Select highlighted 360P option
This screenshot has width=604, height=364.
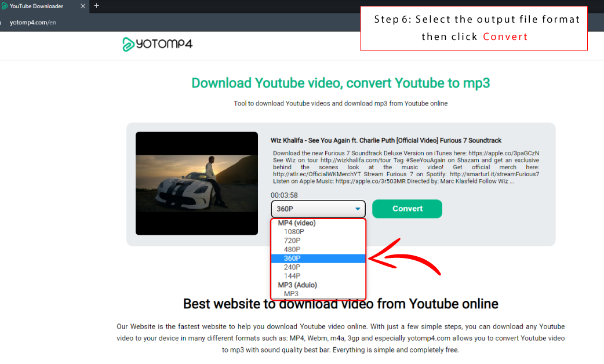[318, 259]
